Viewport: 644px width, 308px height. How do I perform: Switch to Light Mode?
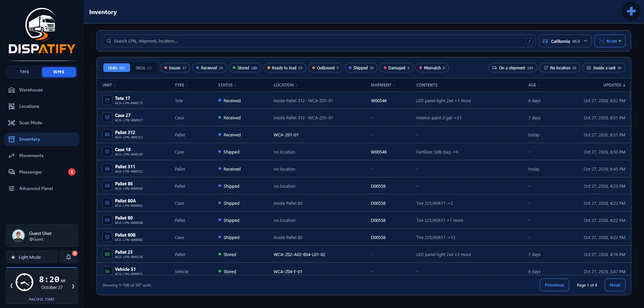(32, 257)
